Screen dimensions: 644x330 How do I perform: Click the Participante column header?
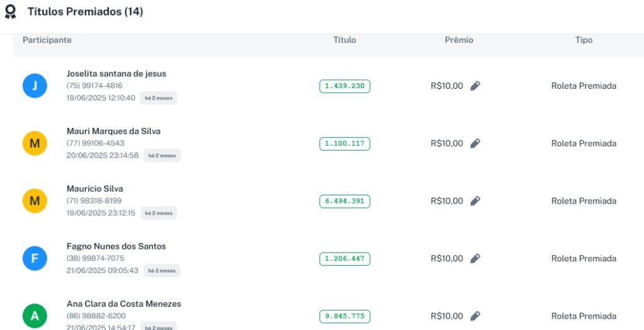(47, 40)
